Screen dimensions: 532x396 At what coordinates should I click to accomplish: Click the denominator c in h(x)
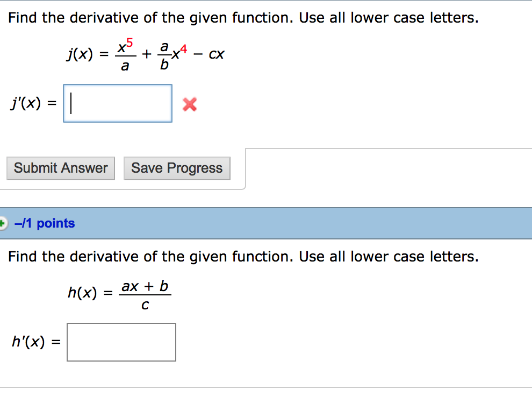point(145,306)
